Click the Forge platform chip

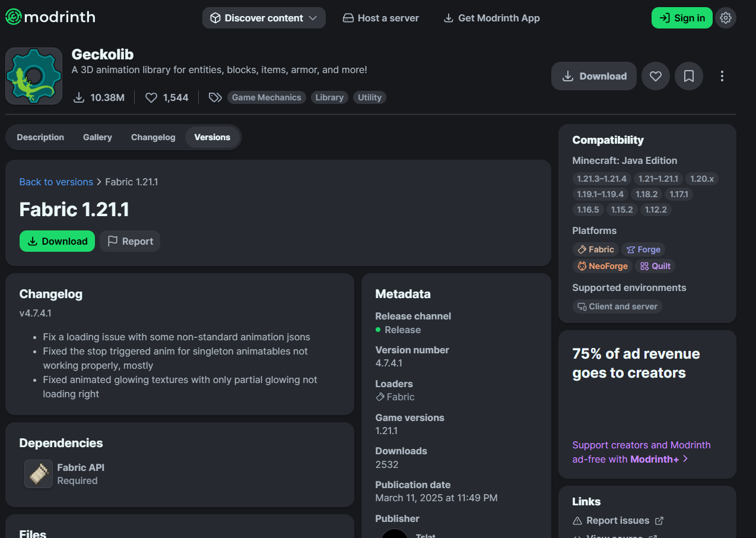[643, 249]
